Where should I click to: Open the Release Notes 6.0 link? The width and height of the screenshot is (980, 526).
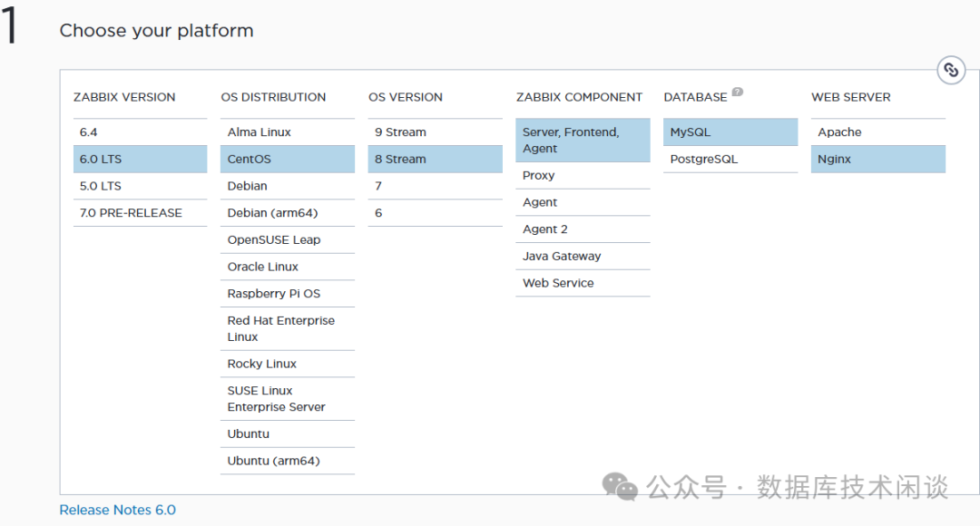(118, 511)
